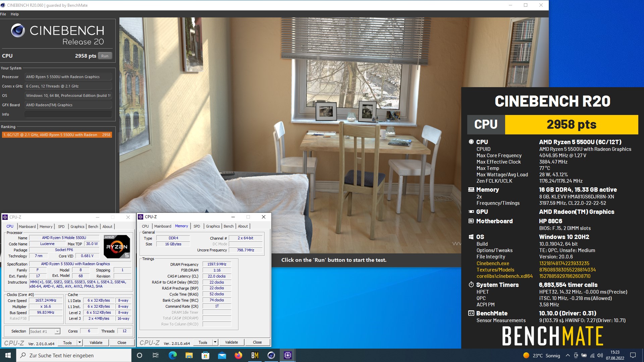644x362 pixels.
Task: Click the weather sun icon on taskbar
Action: click(x=526, y=355)
